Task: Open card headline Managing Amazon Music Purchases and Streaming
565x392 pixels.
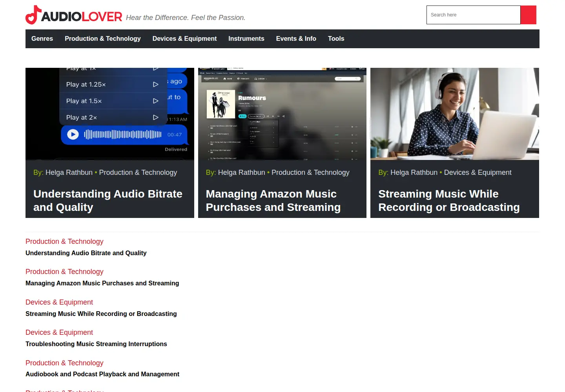Action: (273, 200)
